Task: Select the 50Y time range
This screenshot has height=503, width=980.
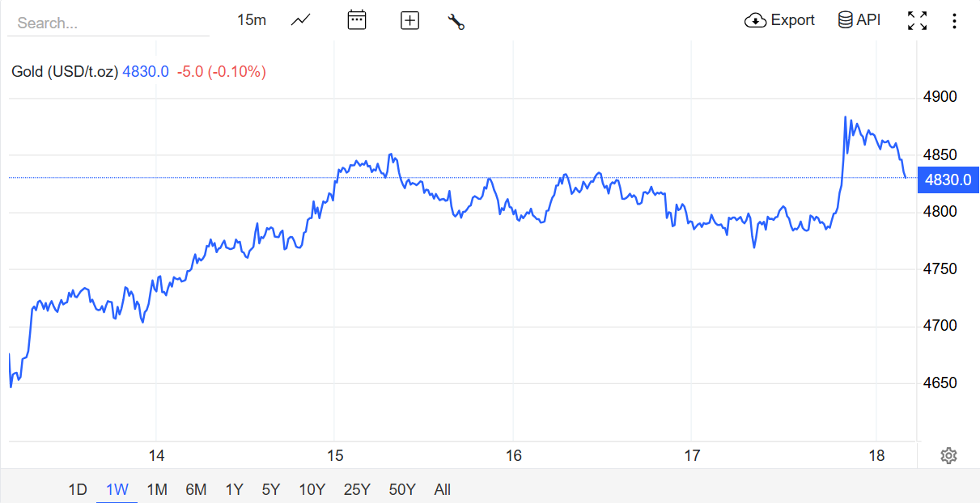Action: [402, 489]
